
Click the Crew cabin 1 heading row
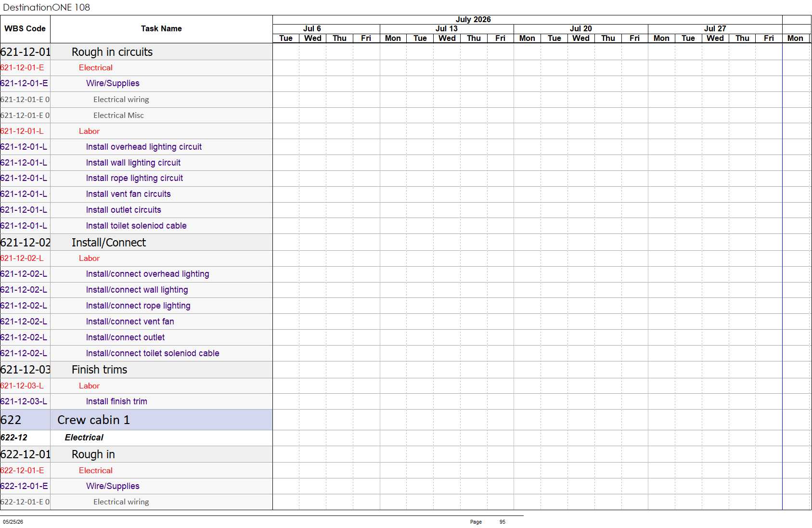point(136,420)
